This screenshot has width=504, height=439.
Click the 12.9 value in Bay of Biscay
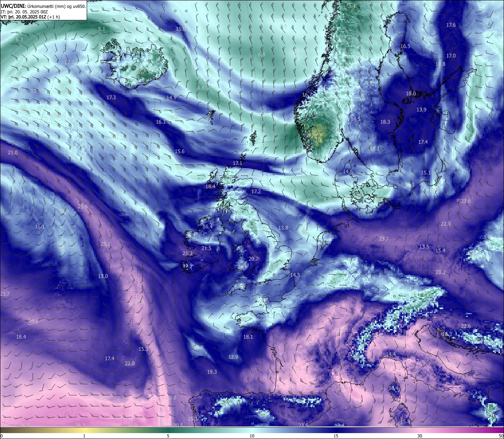pos(233,357)
